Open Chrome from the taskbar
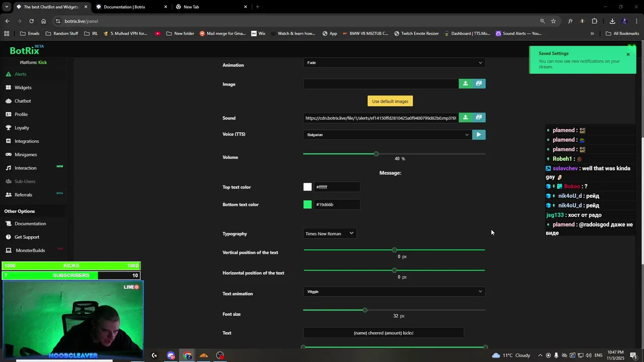Screen dimensions: 644x362 [x=188, y=355]
